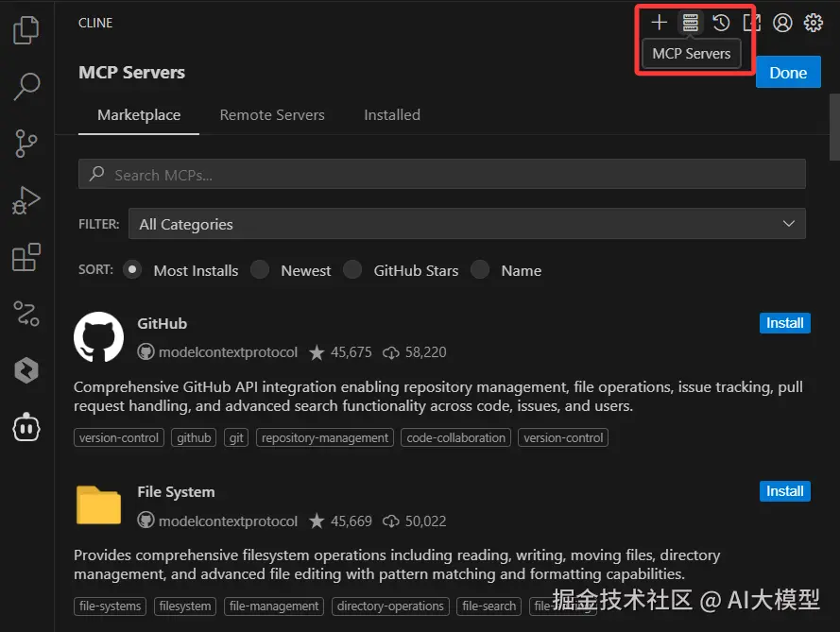
Task: Click the Done button
Action: 788,73
